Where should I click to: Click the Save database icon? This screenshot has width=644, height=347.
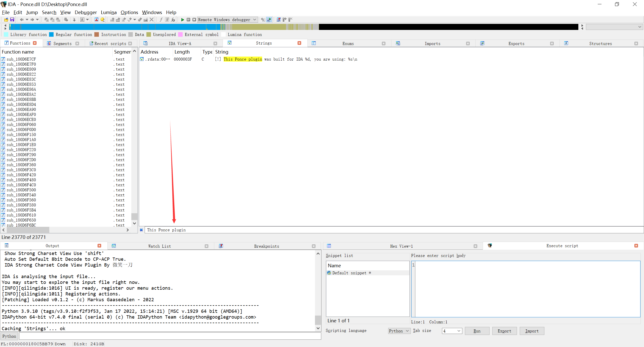(x=12, y=20)
